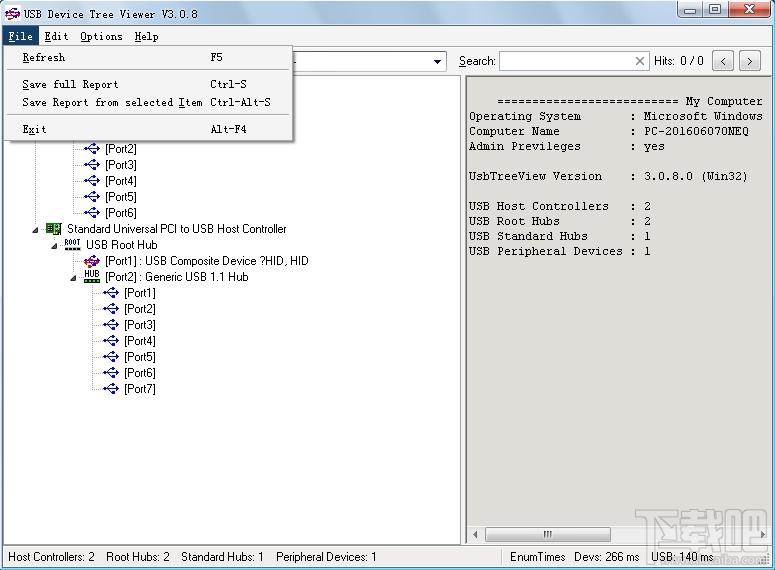Click the USB icon beside upper [Port2]
The image size is (775, 570).
click(x=92, y=149)
